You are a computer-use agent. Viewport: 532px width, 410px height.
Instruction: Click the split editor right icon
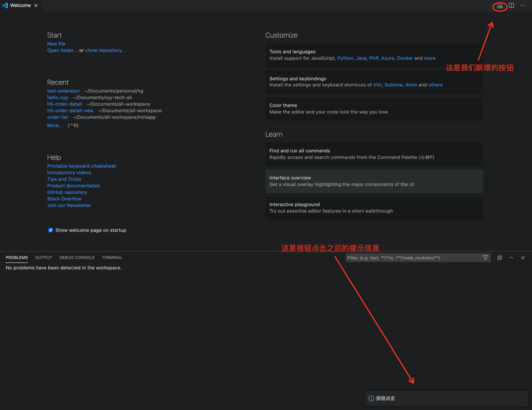[511, 5]
